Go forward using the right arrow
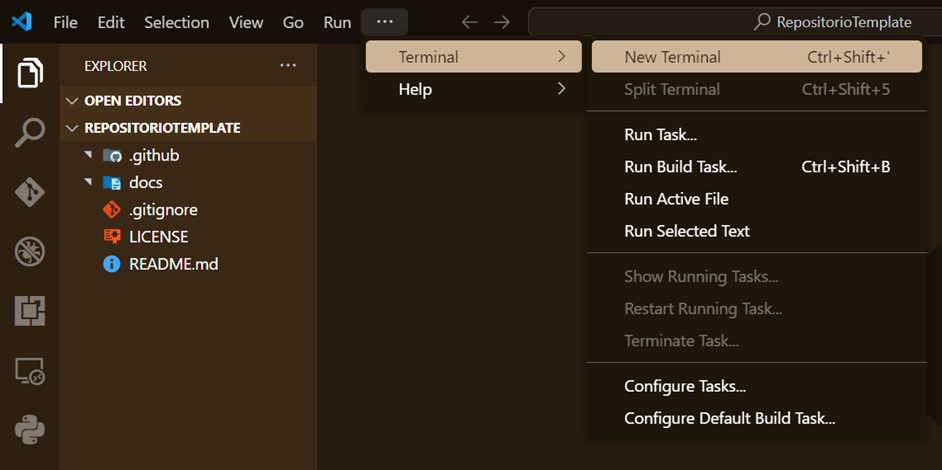 (x=502, y=22)
